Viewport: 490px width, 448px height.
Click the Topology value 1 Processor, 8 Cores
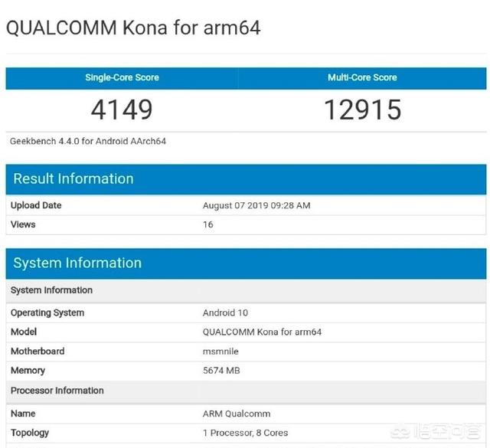tap(245, 433)
